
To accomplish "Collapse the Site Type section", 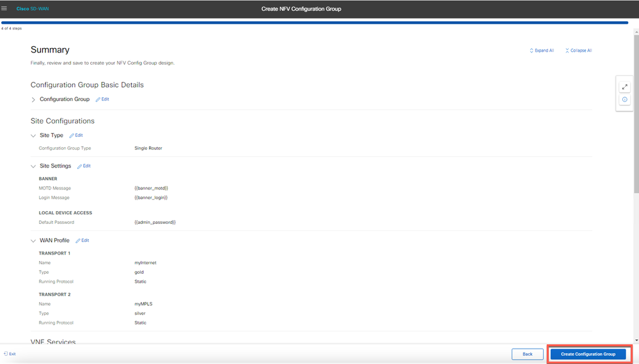I will click(33, 136).
